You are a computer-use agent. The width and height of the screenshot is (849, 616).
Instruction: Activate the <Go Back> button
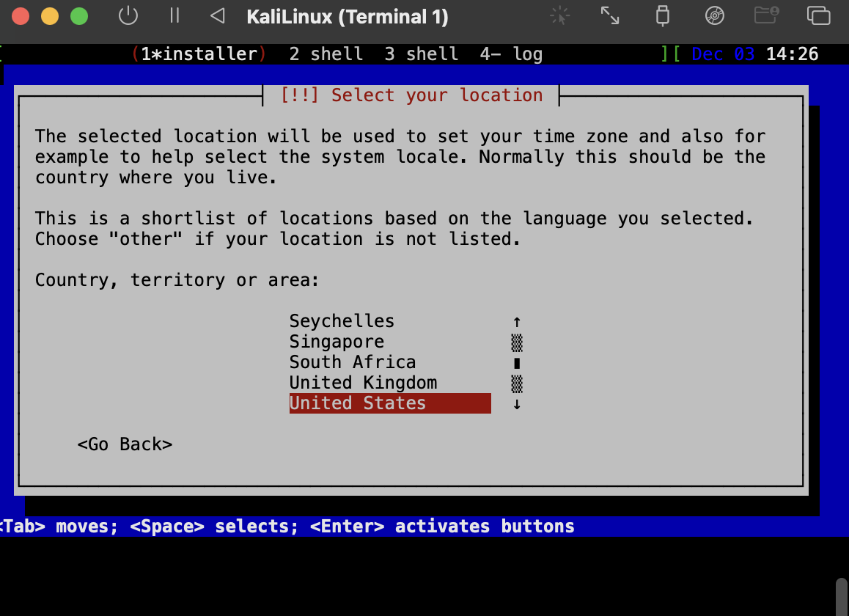125,444
